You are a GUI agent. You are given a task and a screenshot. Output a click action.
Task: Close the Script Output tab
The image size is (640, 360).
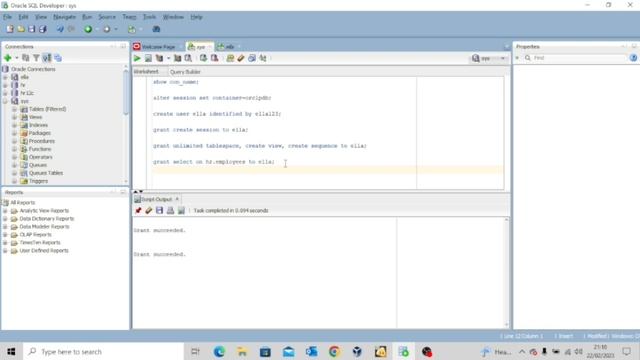click(177, 199)
